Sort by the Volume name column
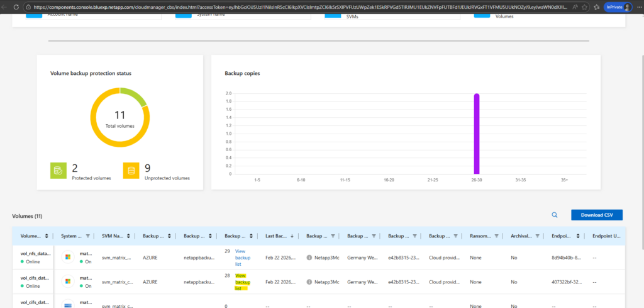 coord(47,236)
